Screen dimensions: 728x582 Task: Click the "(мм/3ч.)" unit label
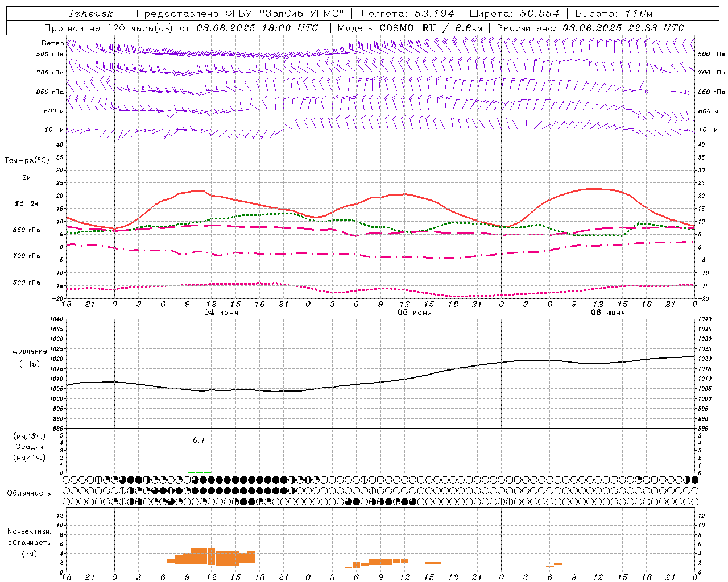30,436
